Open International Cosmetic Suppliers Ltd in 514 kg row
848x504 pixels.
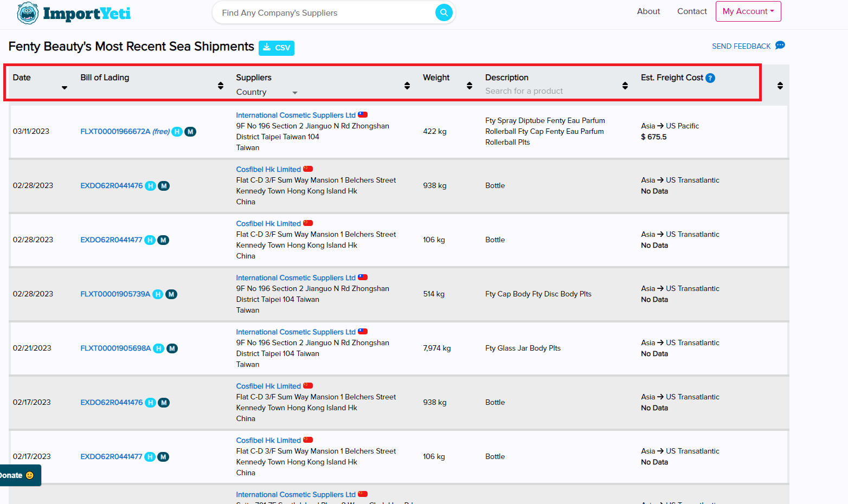[295, 278]
